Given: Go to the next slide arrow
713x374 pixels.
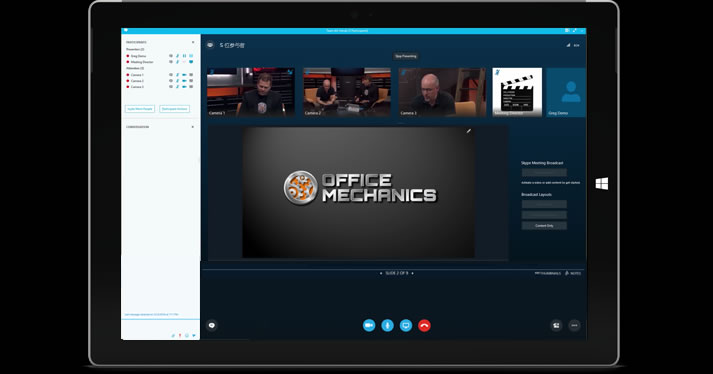Looking at the screenshot, I should click(412, 273).
